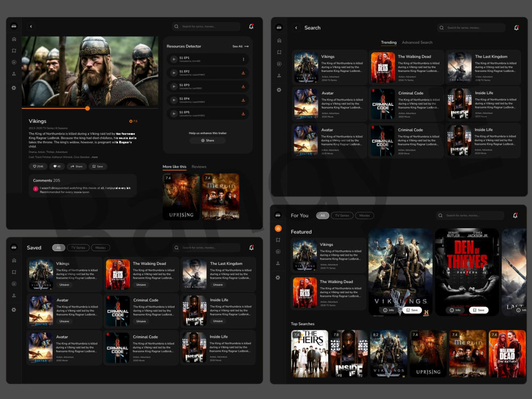Image resolution: width=532 pixels, height=399 pixels.
Task: Open the Merlin poster under More like this
Action: click(221, 197)
